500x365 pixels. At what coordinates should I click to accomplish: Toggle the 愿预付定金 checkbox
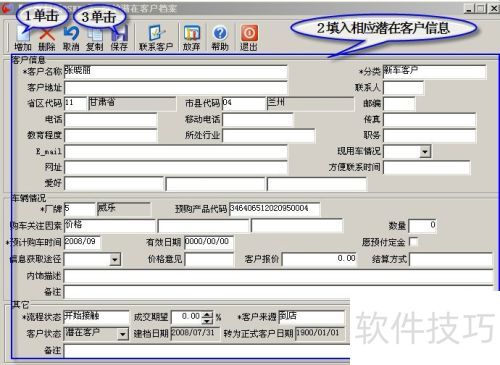coord(413,241)
